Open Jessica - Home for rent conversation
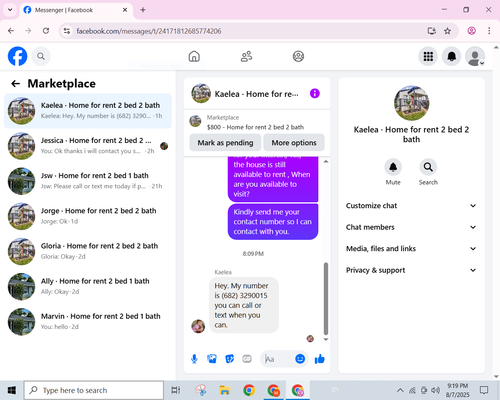500x400 pixels. [88, 146]
